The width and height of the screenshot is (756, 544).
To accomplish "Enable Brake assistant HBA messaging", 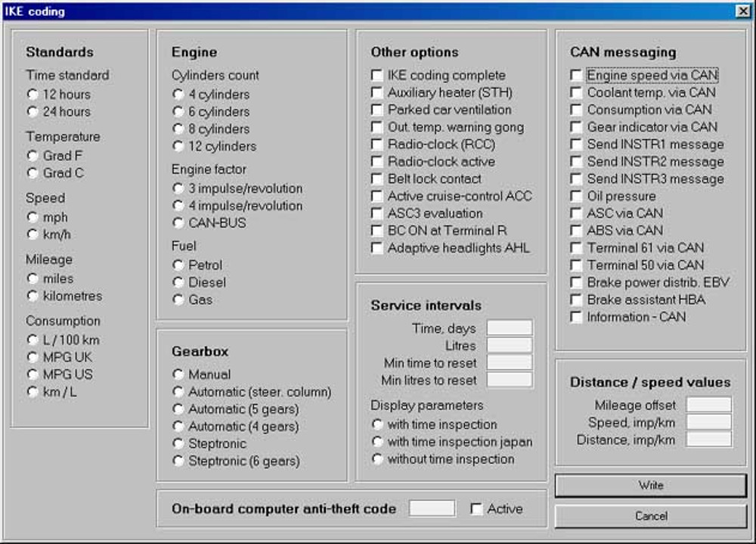I will tap(577, 300).
